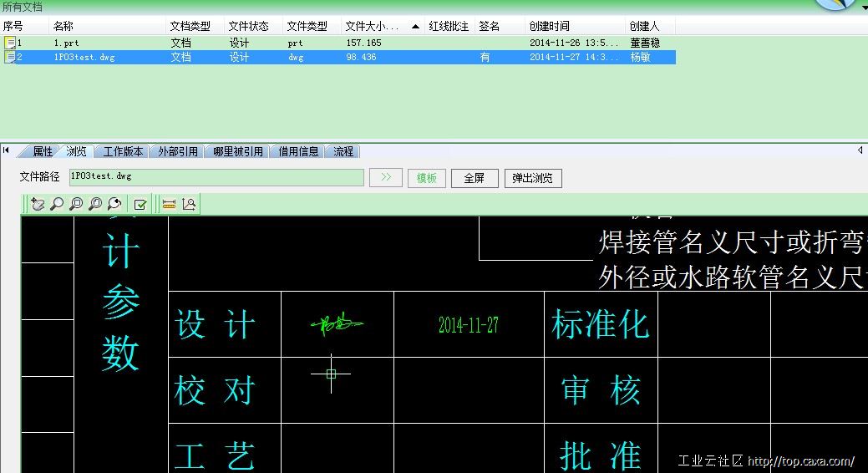Click creator name 董善稳
The height and width of the screenshot is (473, 868).
tap(645, 43)
